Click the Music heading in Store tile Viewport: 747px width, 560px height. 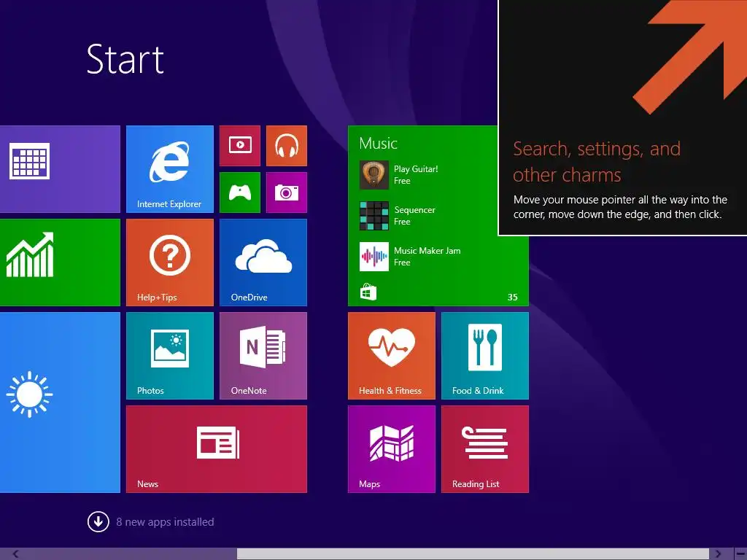(x=379, y=144)
